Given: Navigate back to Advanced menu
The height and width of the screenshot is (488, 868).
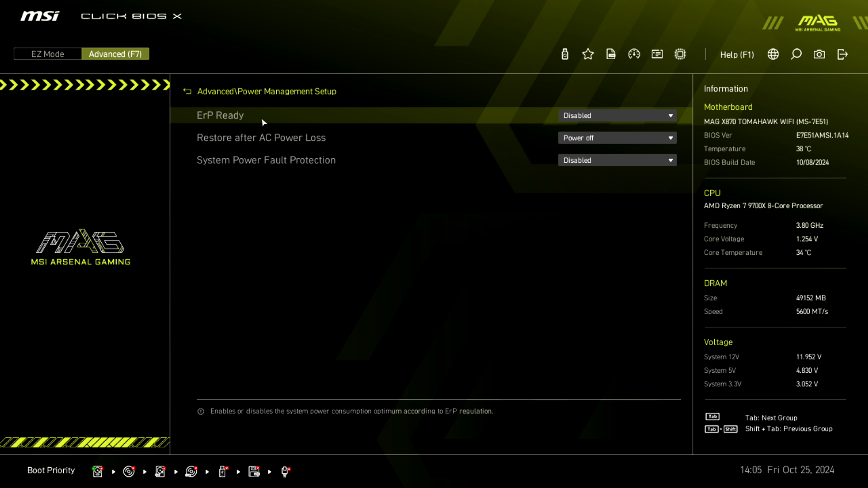Looking at the screenshot, I should pos(187,91).
